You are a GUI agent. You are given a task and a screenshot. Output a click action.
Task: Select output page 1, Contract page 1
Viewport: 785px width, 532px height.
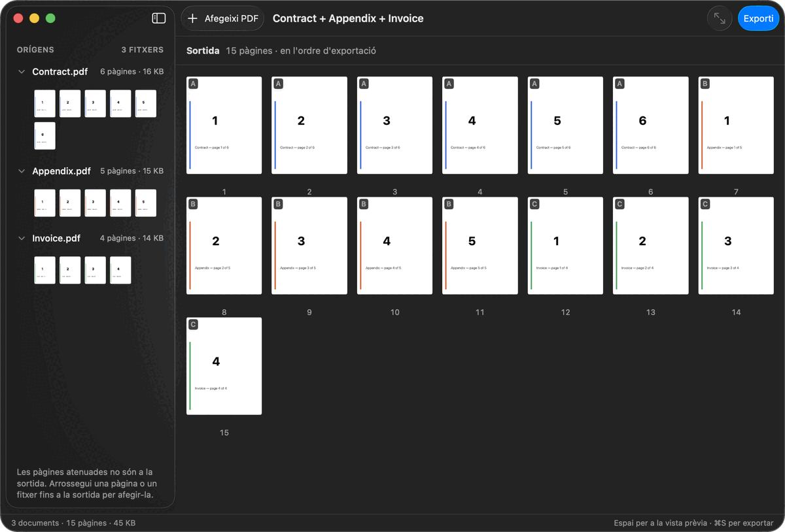pyautogui.click(x=224, y=125)
